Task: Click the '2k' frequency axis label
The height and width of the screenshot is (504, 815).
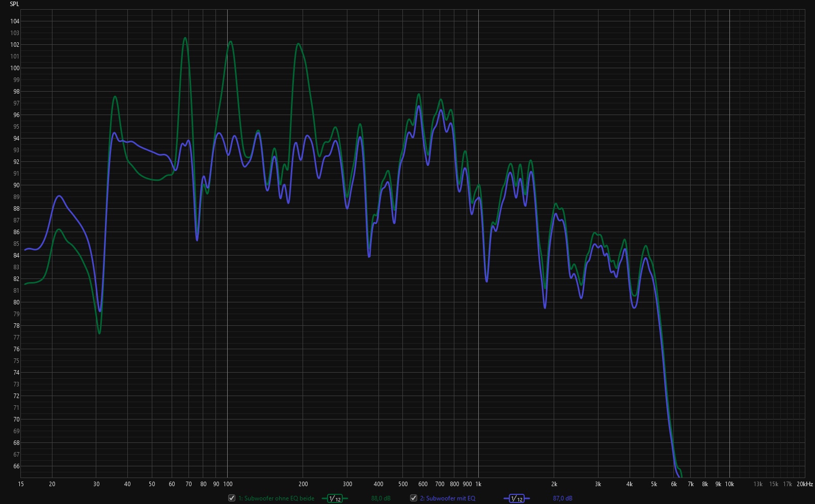Action: coord(554,484)
